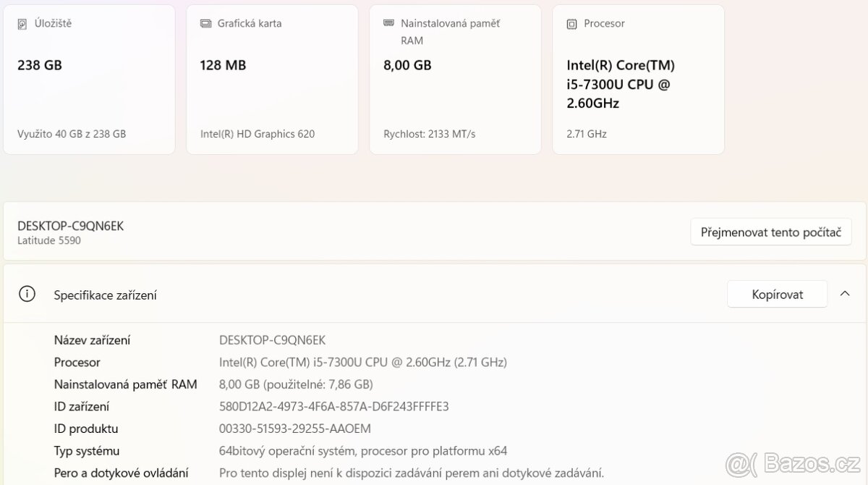Screen dimensions: 868x485
Task: Click Využito 40 GB z 238 GB text
Action: point(71,133)
